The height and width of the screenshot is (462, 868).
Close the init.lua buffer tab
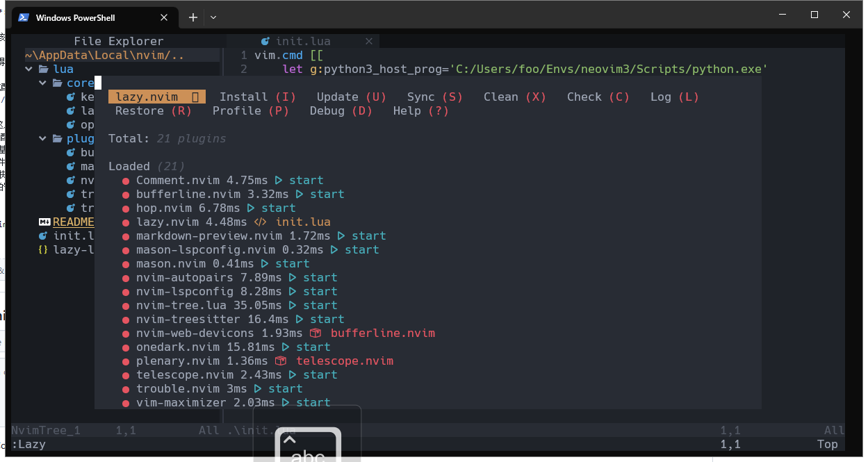click(369, 41)
